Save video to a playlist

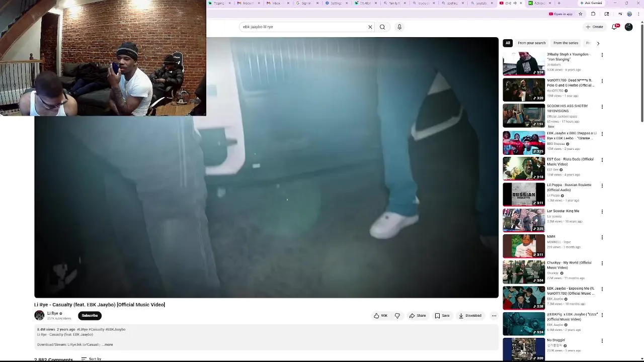click(442, 316)
